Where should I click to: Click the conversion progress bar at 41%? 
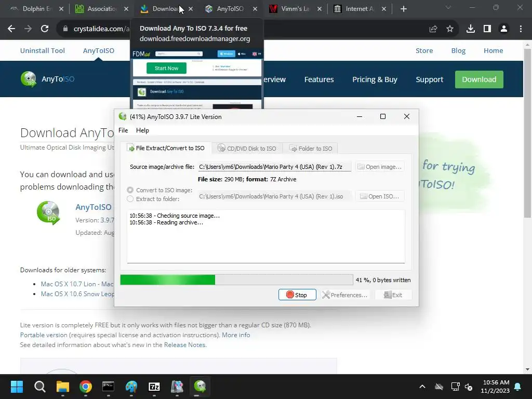coord(236,280)
